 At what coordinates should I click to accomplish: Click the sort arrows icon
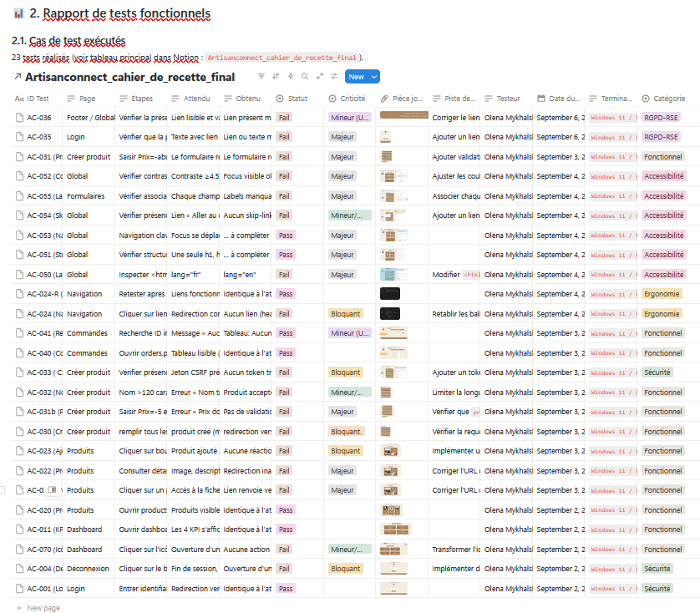pos(276,77)
